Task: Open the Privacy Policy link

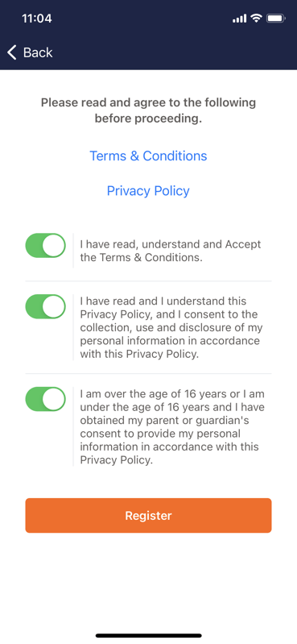Action: 148,191
